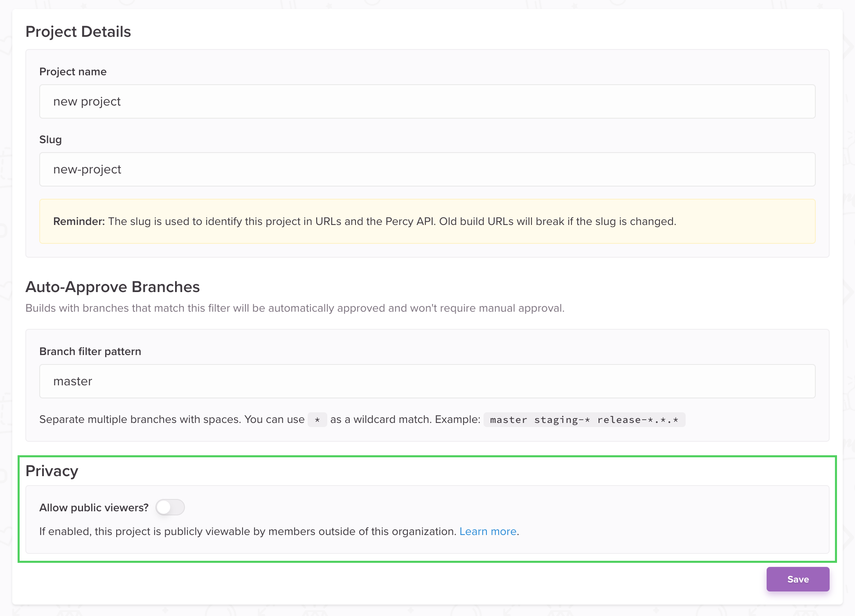Click the Separate multiple branches helper text

click(172, 419)
